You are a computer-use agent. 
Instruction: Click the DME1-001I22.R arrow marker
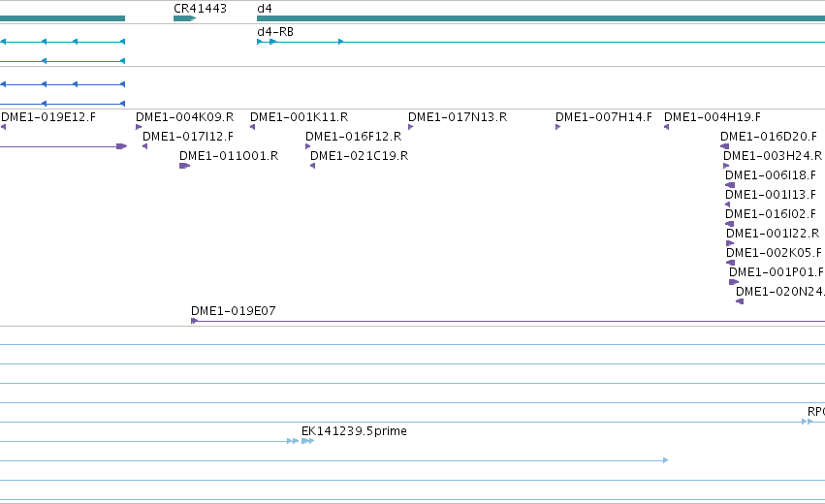(x=730, y=243)
